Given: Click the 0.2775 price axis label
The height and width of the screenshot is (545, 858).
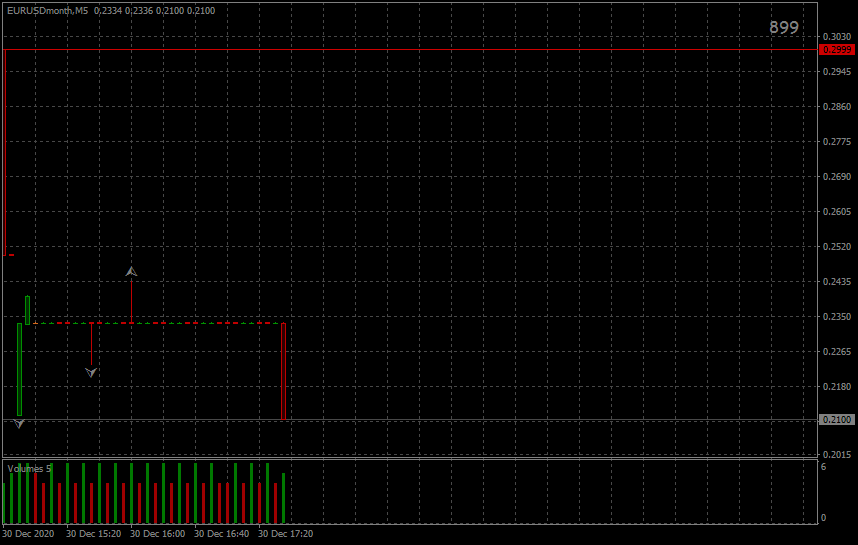Looking at the screenshot, I should click(837, 142).
